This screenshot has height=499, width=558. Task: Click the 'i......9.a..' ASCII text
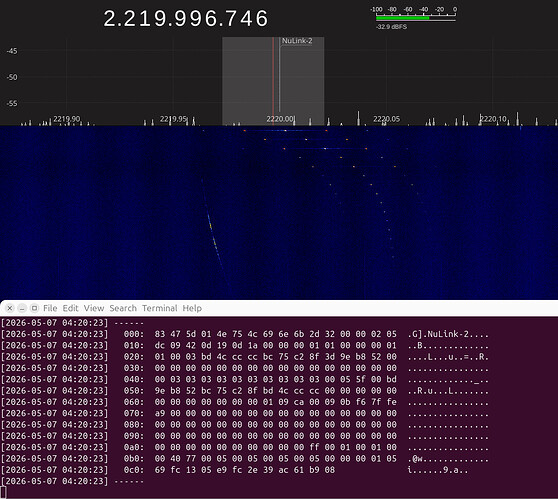(438, 470)
